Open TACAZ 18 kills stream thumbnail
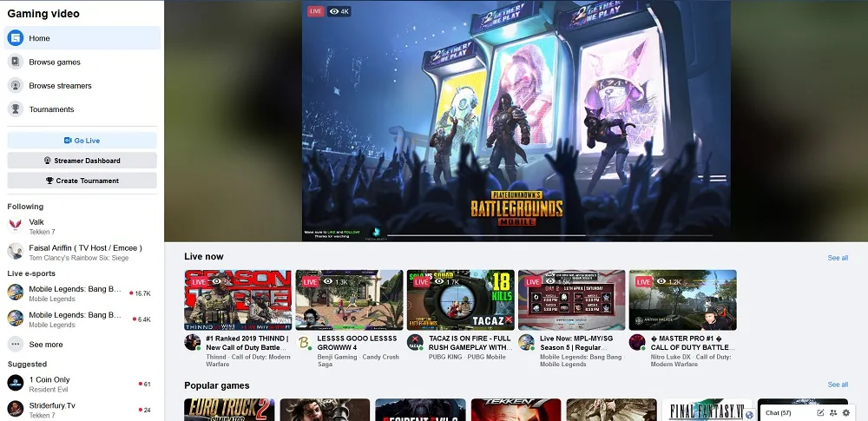 pos(461,299)
